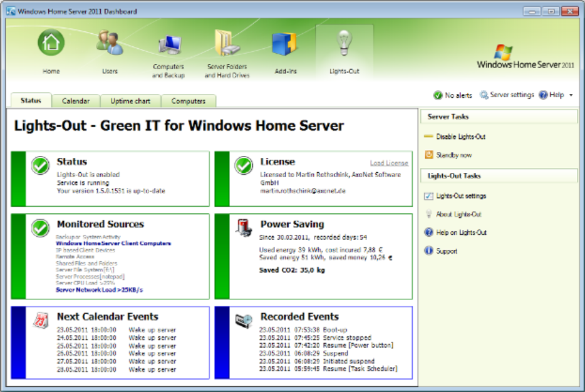
Task: Click Standby now task link
Action: [454, 155]
